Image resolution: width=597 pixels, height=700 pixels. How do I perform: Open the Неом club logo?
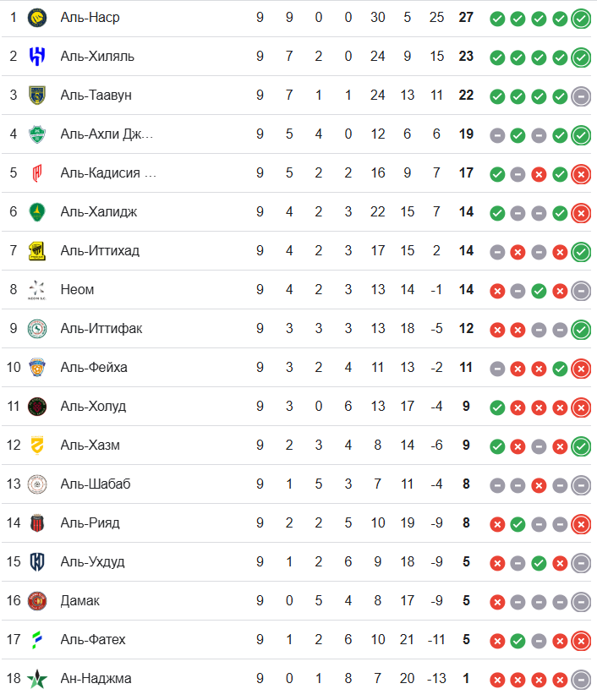(37, 290)
